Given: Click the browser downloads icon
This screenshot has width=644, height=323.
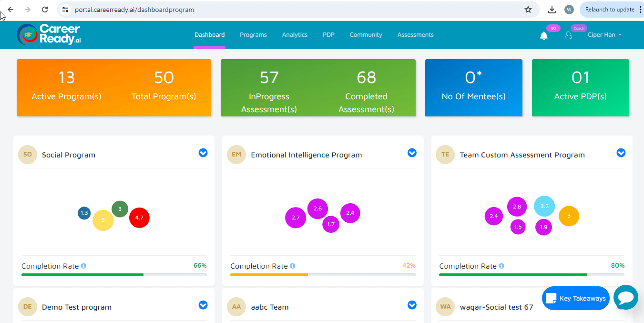Looking at the screenshot, I should [x=552, y=10].
